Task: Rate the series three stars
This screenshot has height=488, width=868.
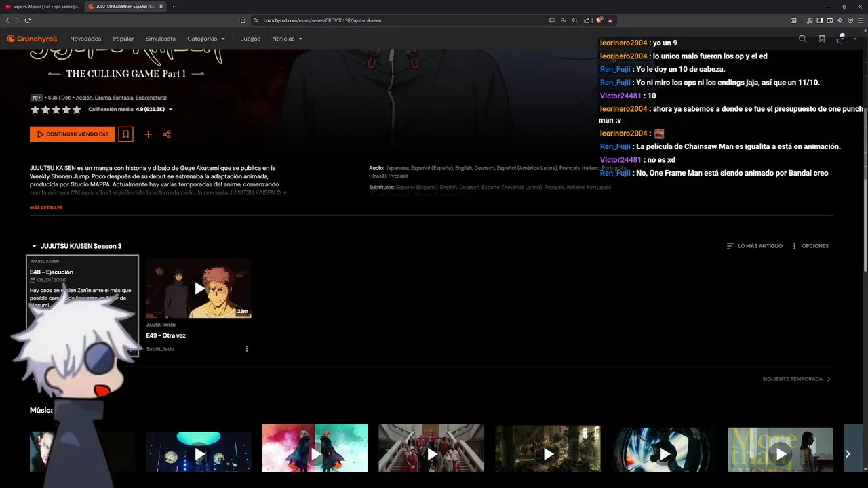Action: coord(56,109)
